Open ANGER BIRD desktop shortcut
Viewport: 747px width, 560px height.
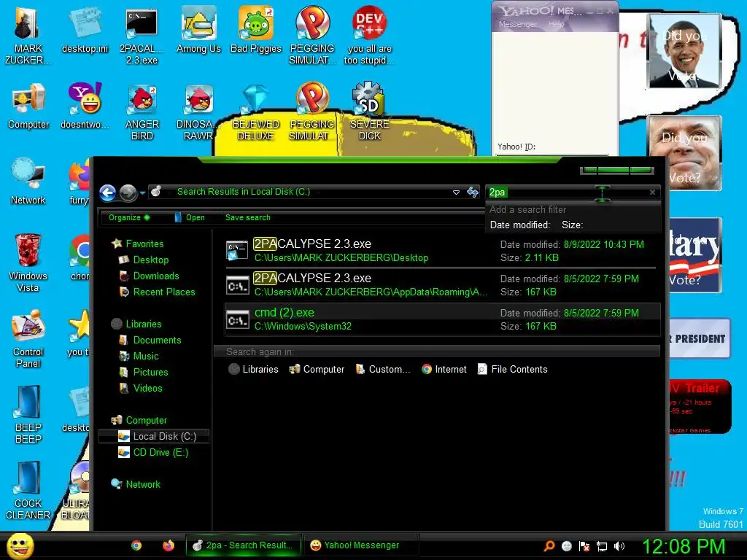point(142,113)
